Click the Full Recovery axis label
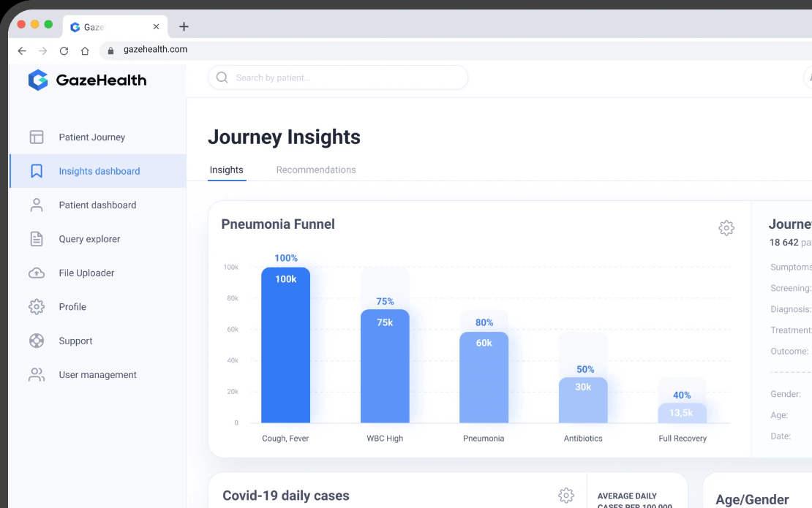 point(683,438)
